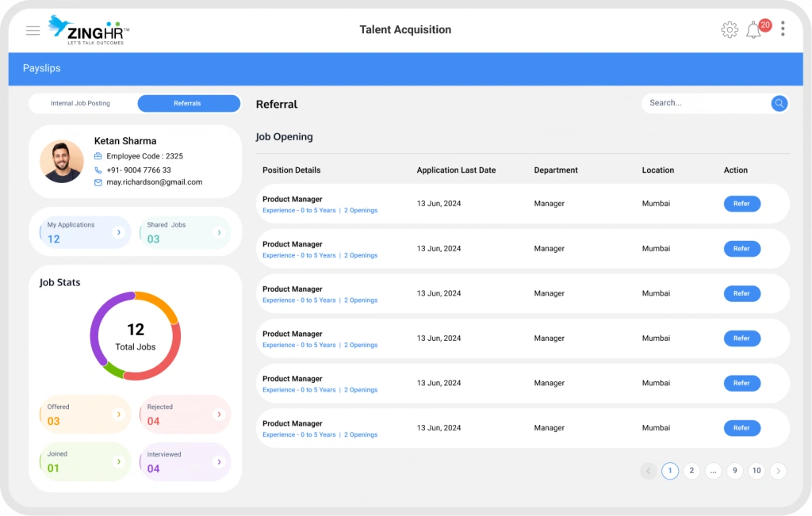Click the My Applications count 12
Image resolution: width=812 pixels, height=516 pixels.
click(x=53, y=239)
